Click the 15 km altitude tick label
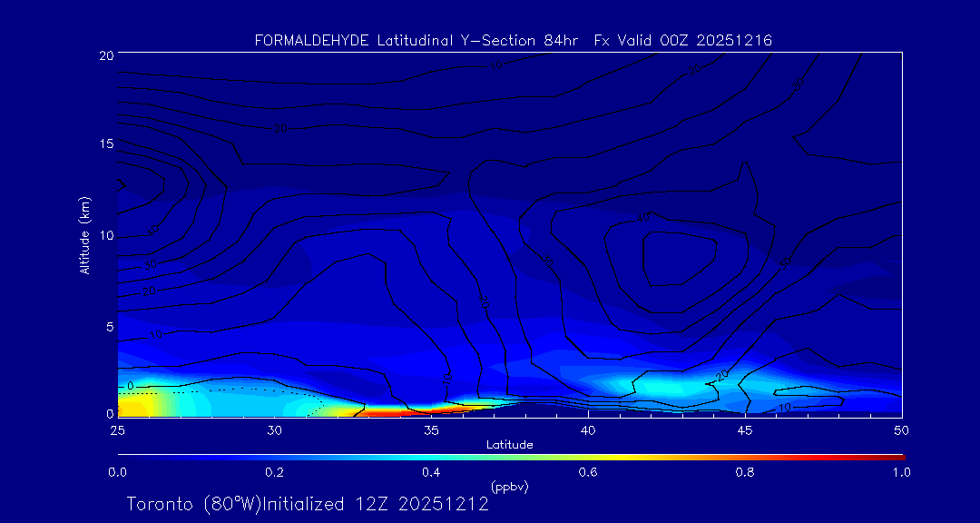Image resolution: width=980 pixels, height=523 pixels. point(103,144)
